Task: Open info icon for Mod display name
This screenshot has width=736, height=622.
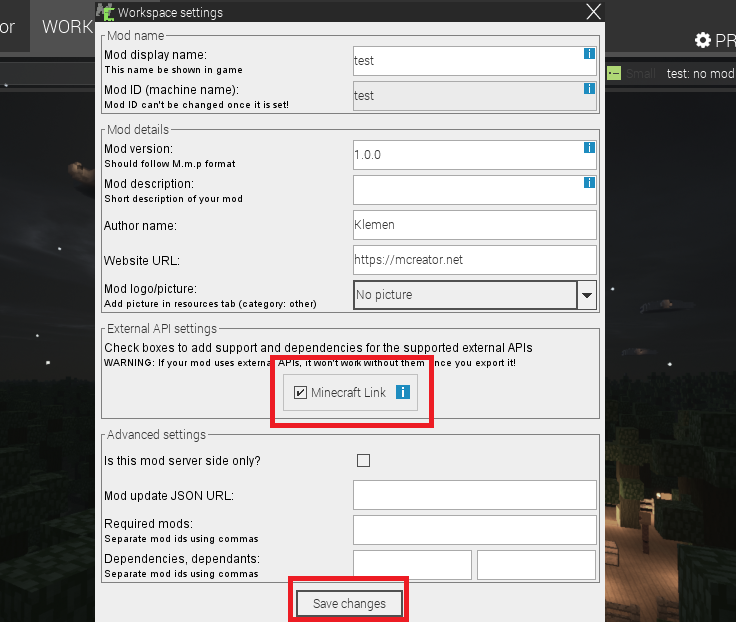Action: click(589, 54)
